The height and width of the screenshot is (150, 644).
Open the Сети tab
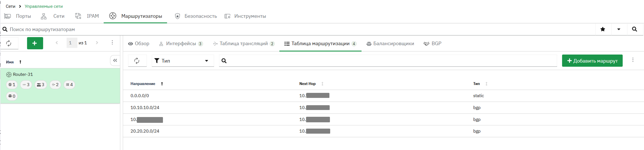tap(53, 16)
